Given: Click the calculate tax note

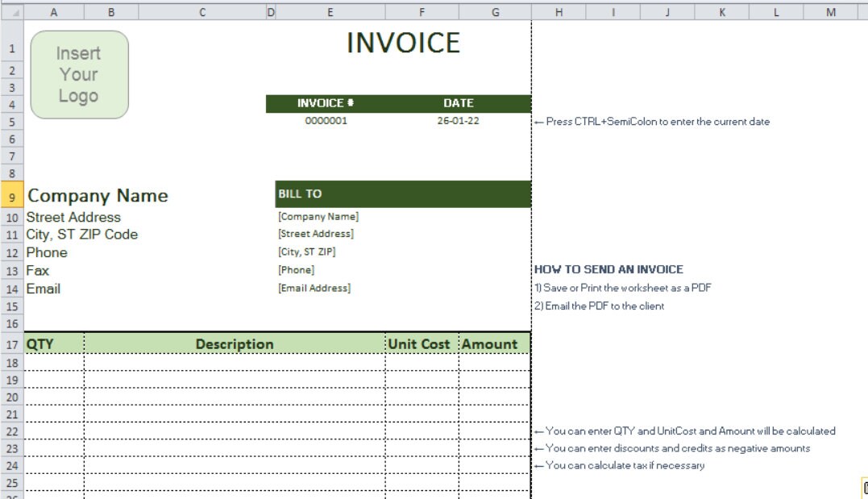Looking at the screenshot, I should (x=620, y=466).
